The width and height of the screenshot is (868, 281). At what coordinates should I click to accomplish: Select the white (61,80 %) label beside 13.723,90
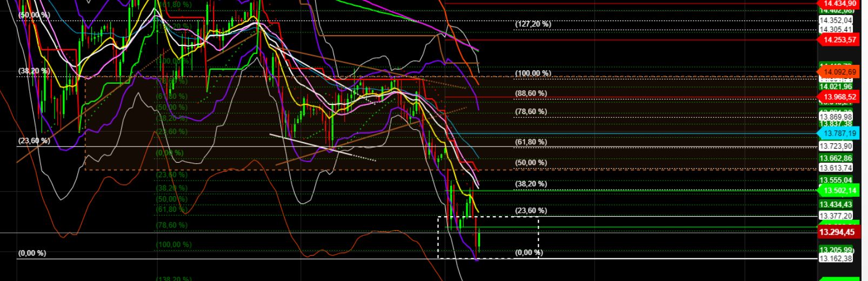pyautogui.click(x=531, y=142)
